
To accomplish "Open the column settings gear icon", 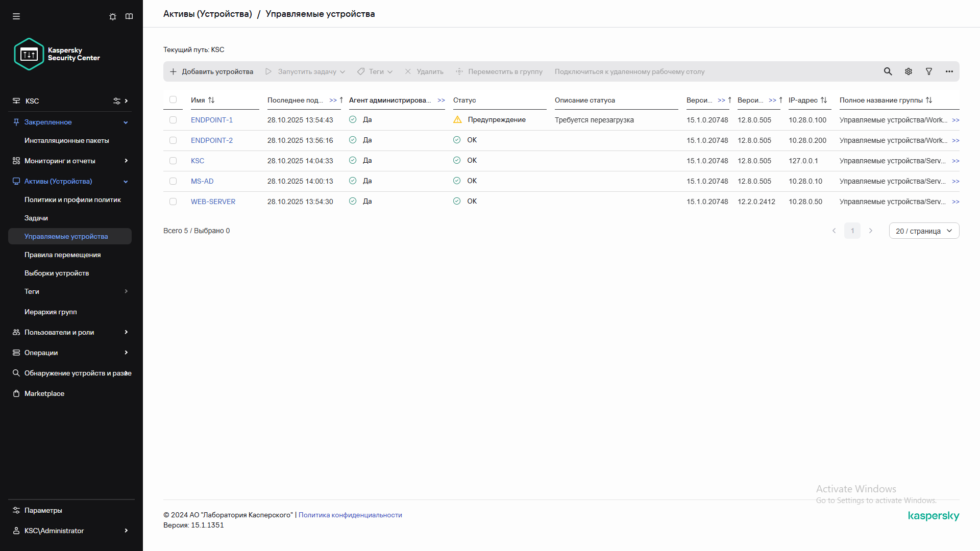I will 909,71.
